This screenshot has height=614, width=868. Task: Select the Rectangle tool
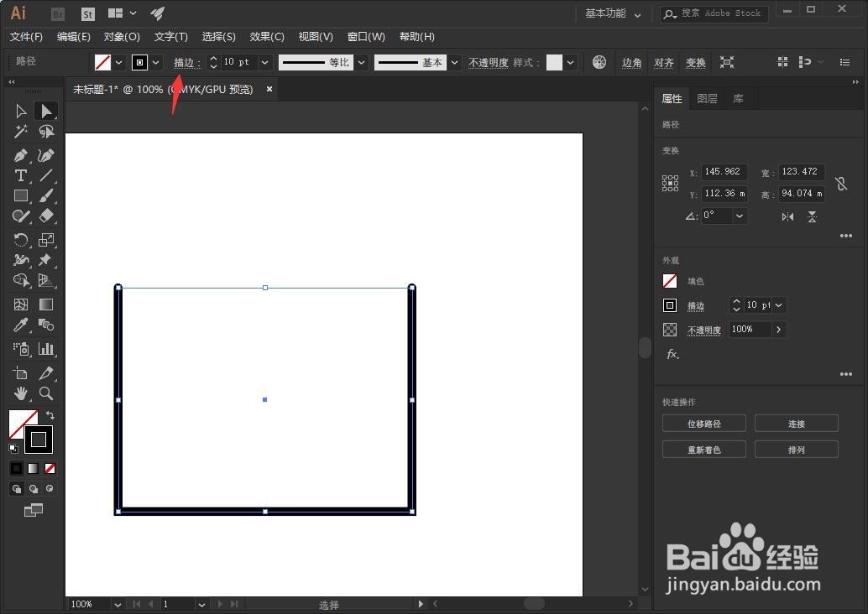(20, 195)
